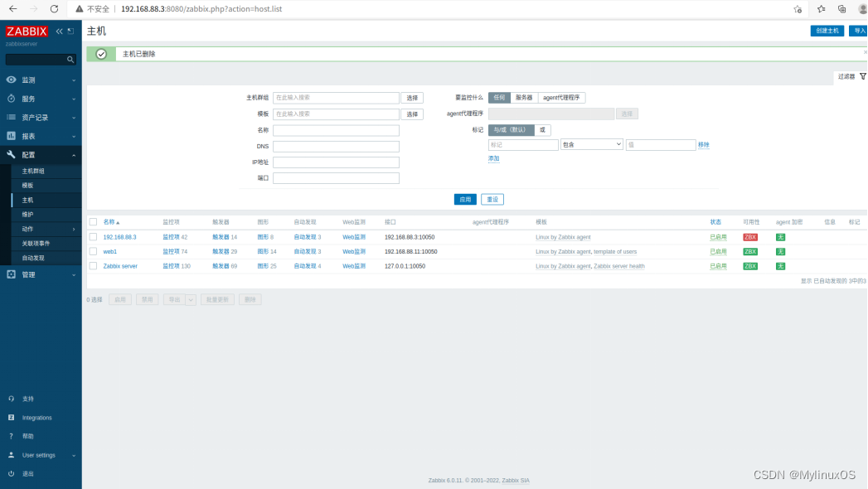868x489 pixels.
Task: Click the red ZBX badge for 192.168.88.3
Action: coord(750,237)
